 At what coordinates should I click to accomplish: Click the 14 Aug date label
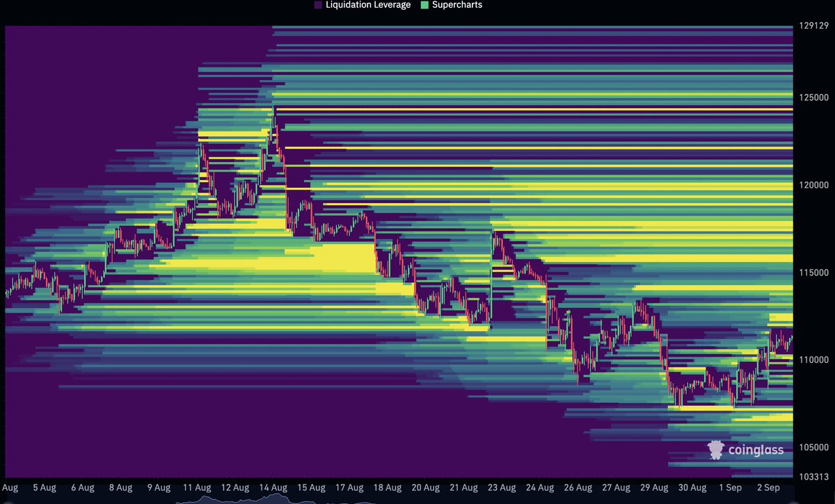[273, 487]
